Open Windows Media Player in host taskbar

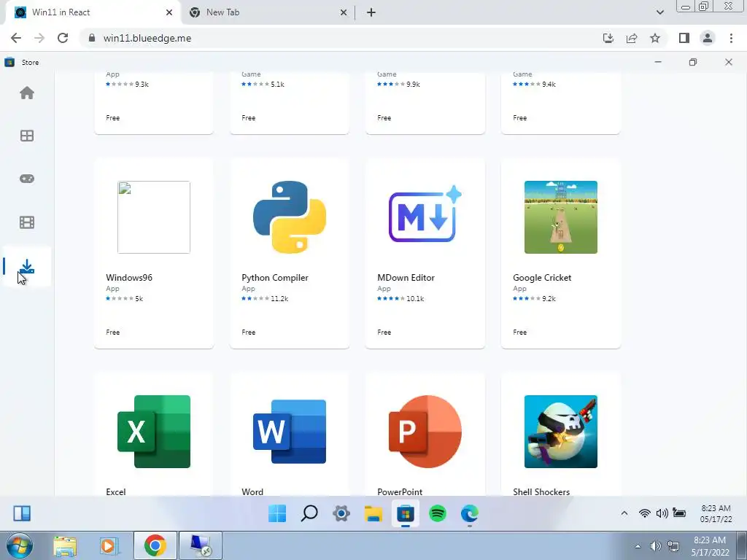tap(109, 545)
